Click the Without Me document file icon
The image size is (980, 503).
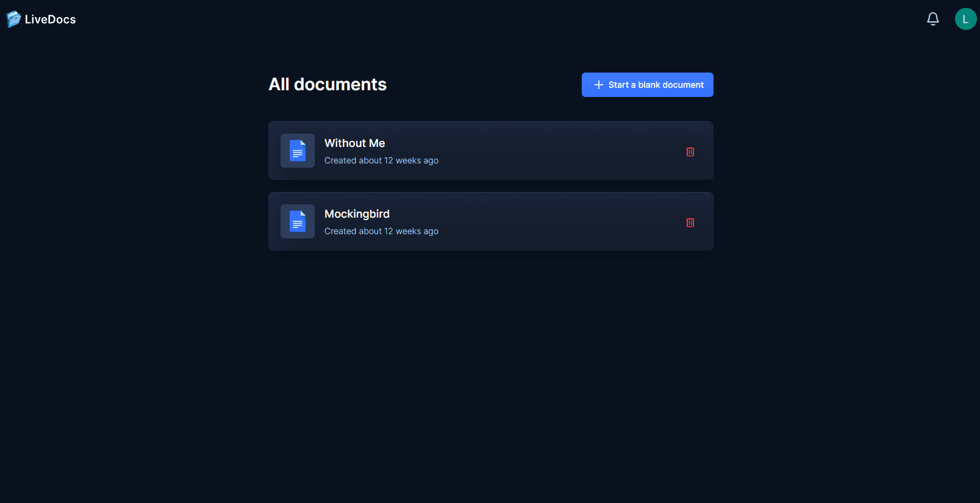[x=298, y=151]
